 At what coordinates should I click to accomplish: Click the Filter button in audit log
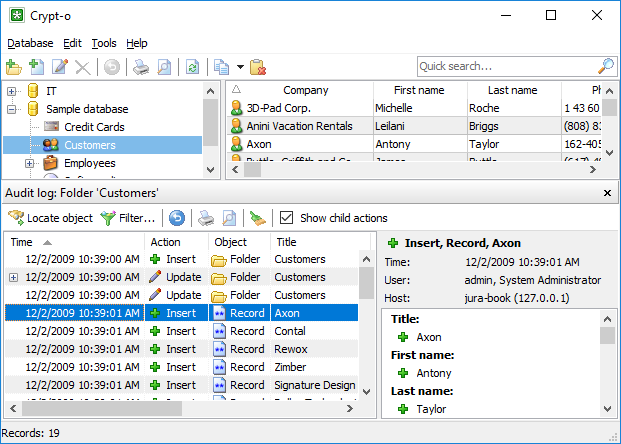point(128,217)
